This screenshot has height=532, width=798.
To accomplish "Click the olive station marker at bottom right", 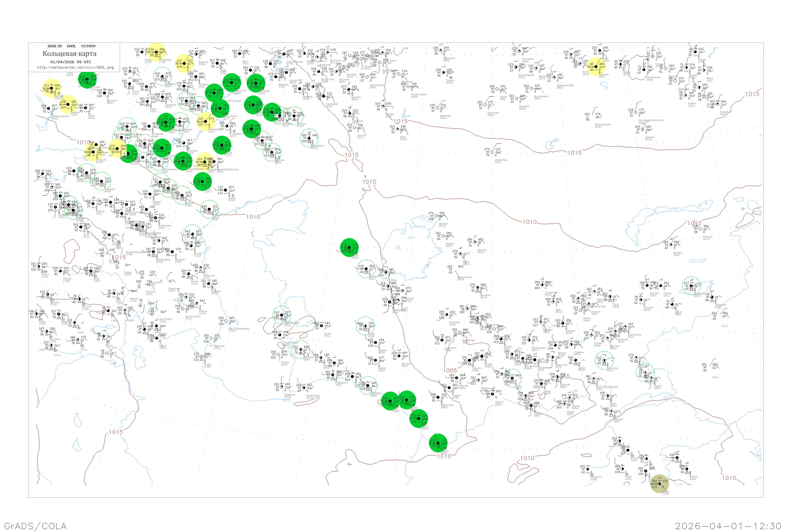I will coord(659,484).
